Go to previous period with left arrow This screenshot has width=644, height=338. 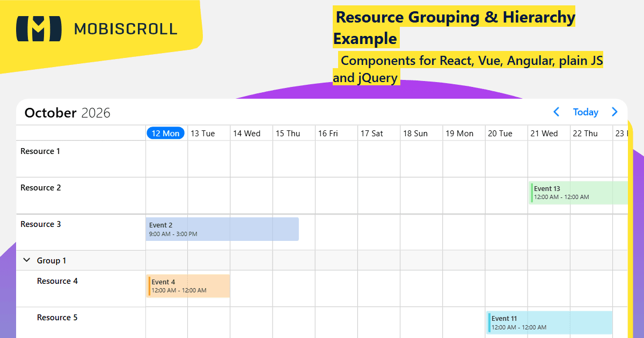click(557, 112)
